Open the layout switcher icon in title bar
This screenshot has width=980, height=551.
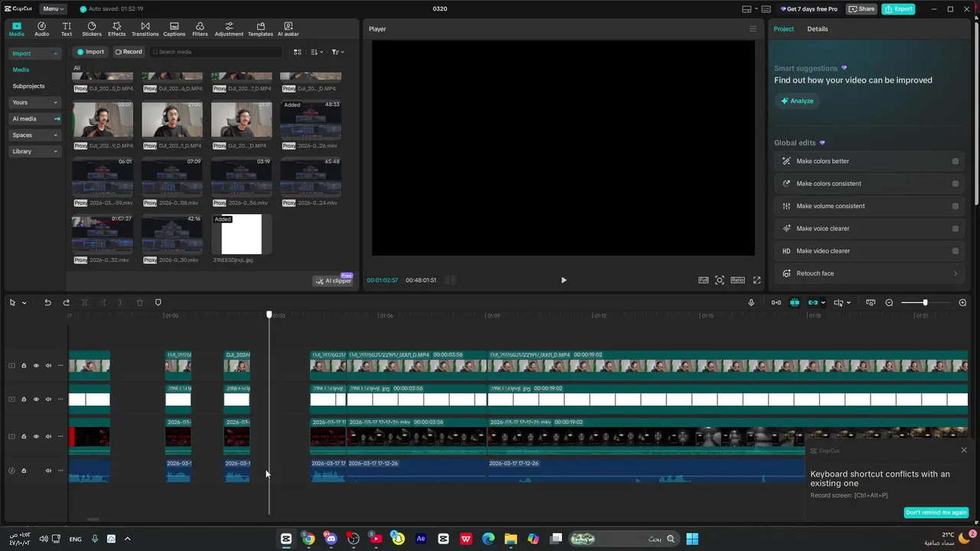[746, 9]
